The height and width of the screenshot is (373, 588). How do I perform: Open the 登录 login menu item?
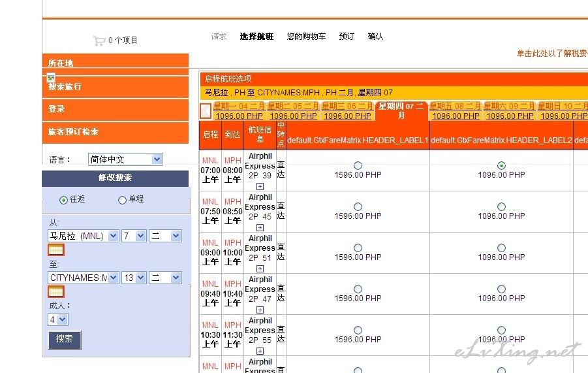tap(115, 109)
